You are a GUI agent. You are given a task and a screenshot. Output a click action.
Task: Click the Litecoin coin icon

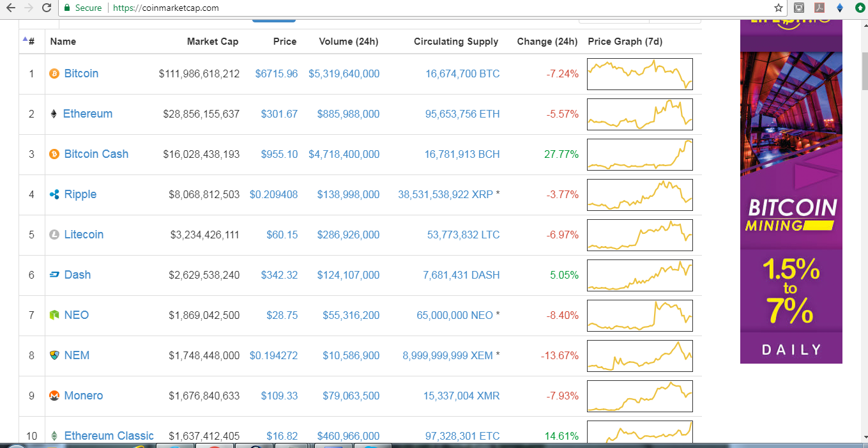[x=54, y=235]
